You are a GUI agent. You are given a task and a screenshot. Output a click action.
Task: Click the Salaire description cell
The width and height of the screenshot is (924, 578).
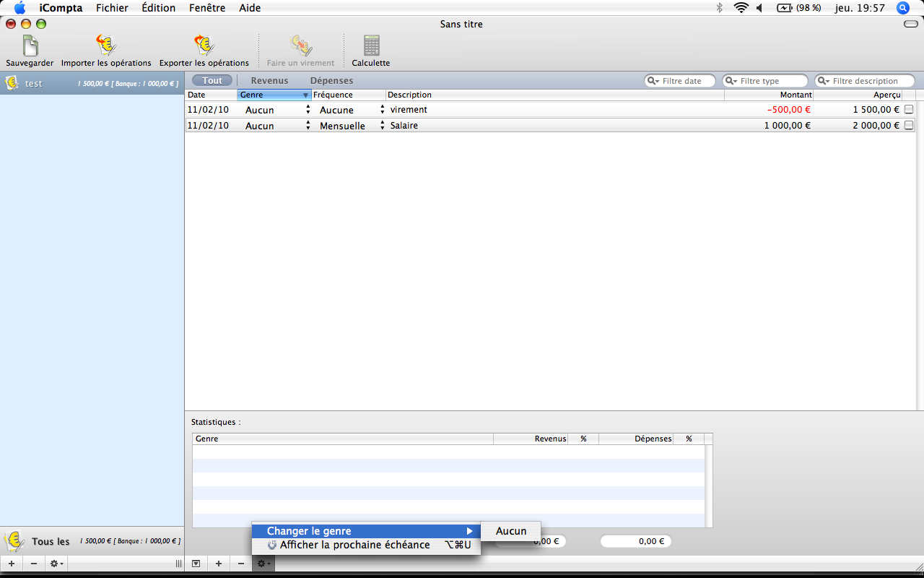click(556, 126)
